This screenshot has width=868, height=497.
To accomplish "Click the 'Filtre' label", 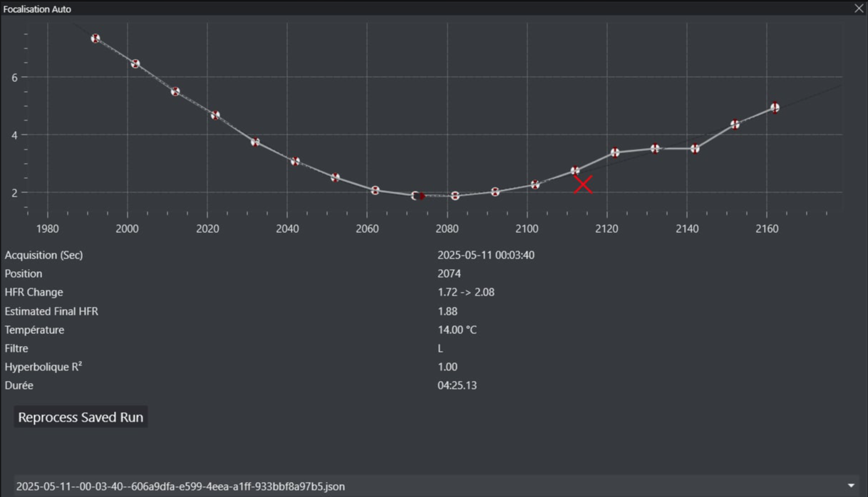I will [16, 348].
